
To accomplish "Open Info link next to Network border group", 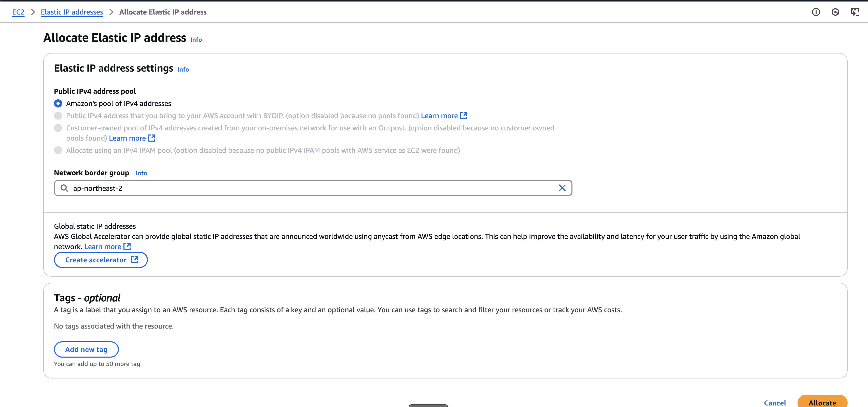I will [141, 173].
